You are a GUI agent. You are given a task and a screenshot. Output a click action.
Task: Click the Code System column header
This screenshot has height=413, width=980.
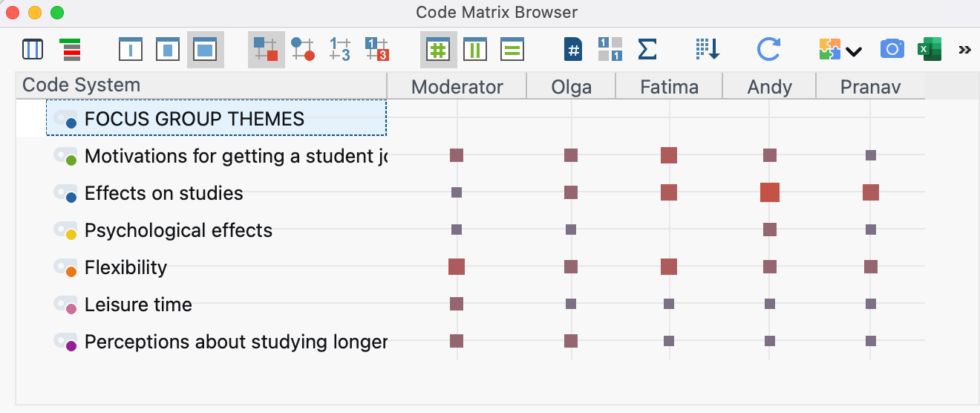click(201, 85)
